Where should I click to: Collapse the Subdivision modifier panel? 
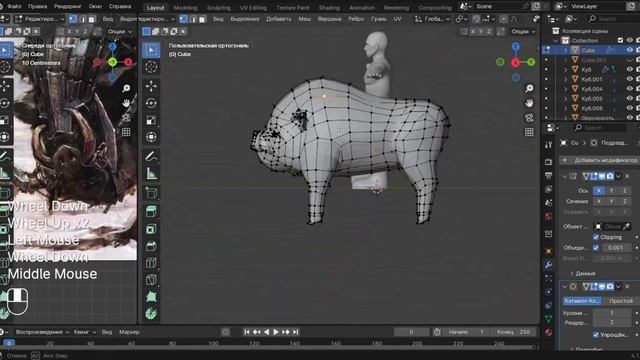coord(564,287)
